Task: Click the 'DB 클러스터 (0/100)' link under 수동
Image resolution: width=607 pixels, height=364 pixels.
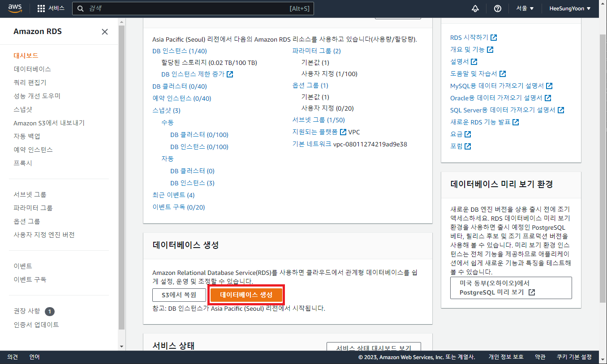Action: 199,135
